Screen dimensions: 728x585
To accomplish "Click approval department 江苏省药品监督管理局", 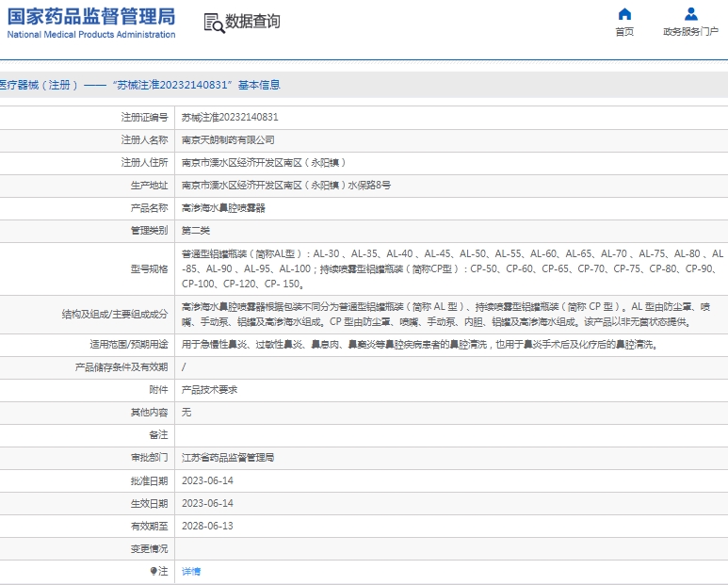I will (x=228, y=458).
